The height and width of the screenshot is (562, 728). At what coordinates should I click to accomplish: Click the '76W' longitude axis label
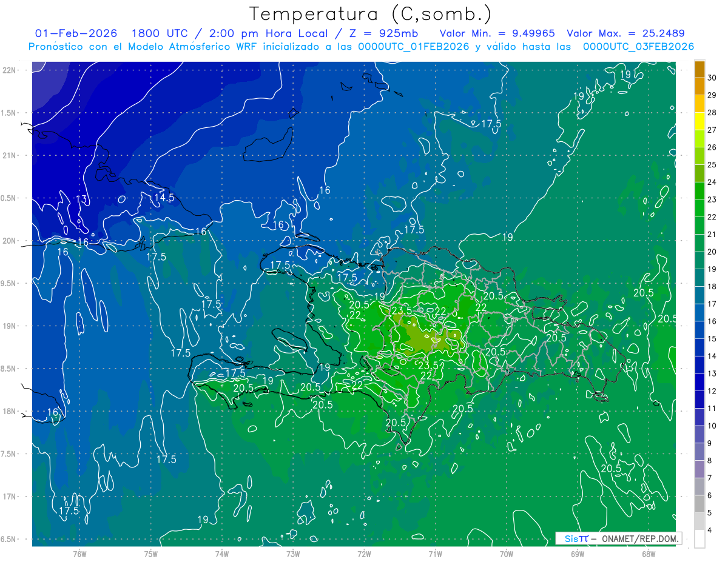click(79, 554)
